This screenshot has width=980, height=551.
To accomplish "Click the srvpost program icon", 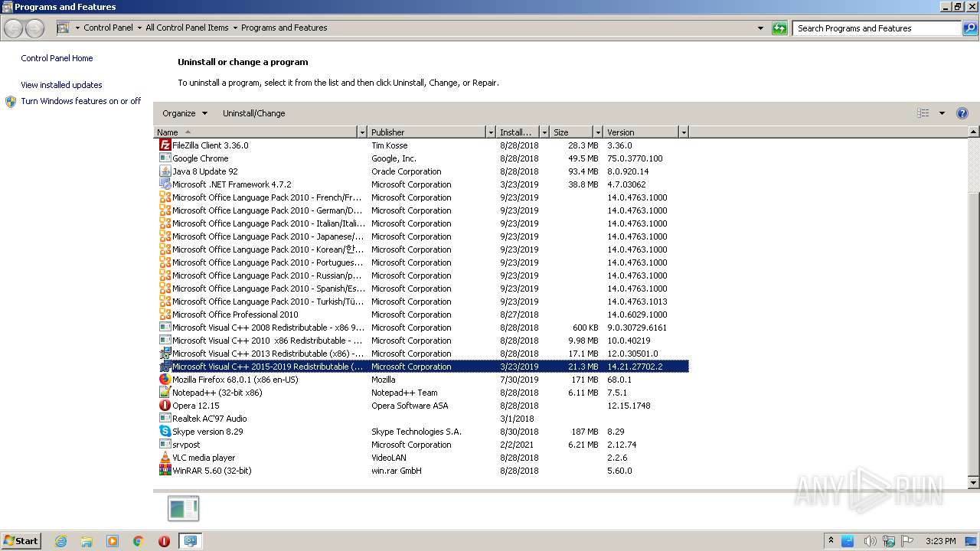I will tap(165, 445).
